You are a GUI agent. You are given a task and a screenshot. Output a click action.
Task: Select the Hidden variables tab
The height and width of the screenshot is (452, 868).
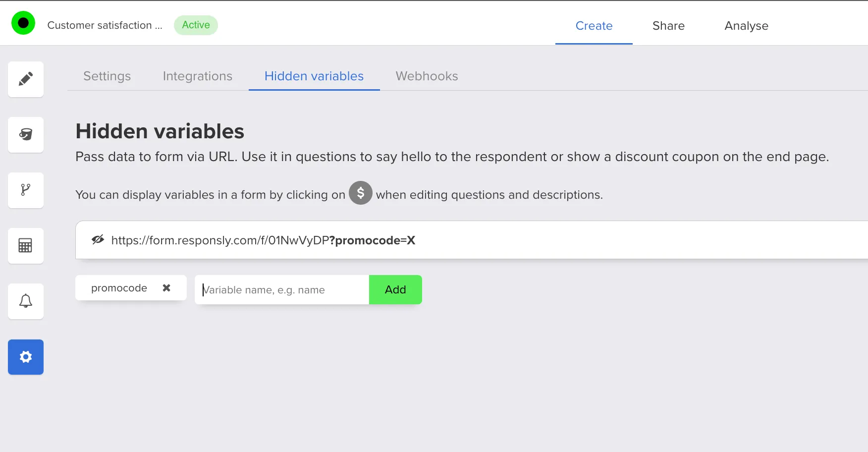coord(314,76)
